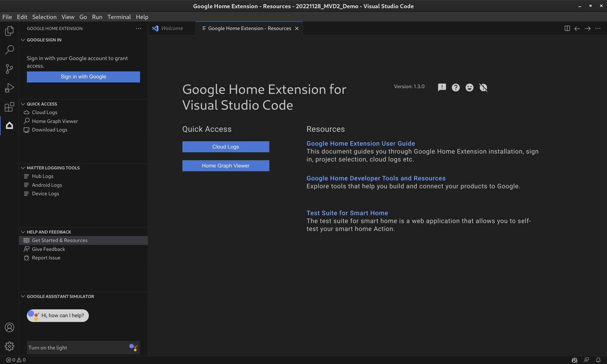
Task: Click the Home Graph Viewer button
Action: click(225, 166)
